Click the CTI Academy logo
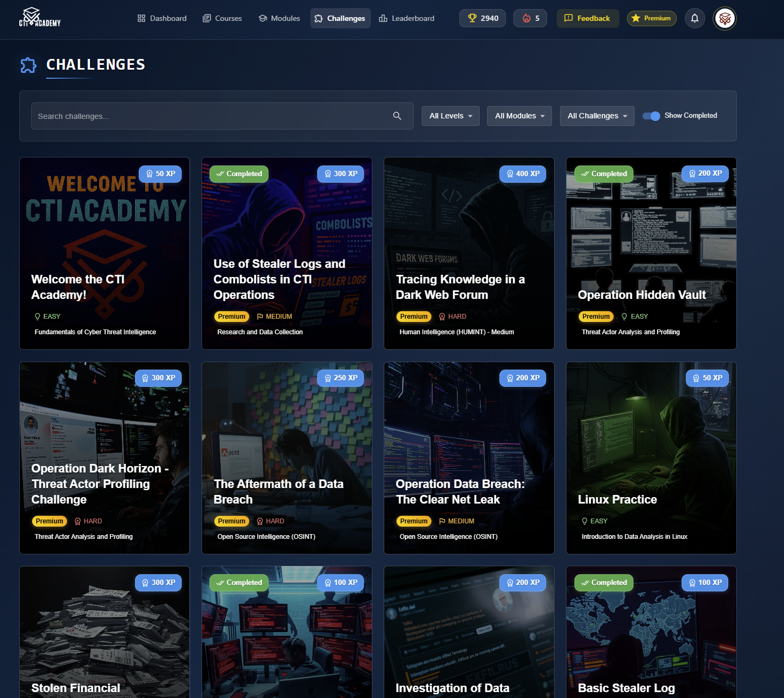This screenshot has width=784, height=698. pyautogui.click(x=40, y=18)
